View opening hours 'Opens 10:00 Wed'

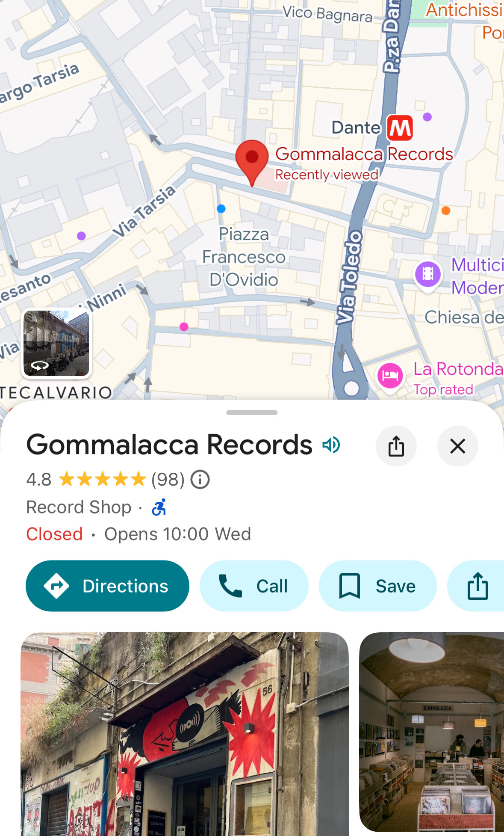178,534
